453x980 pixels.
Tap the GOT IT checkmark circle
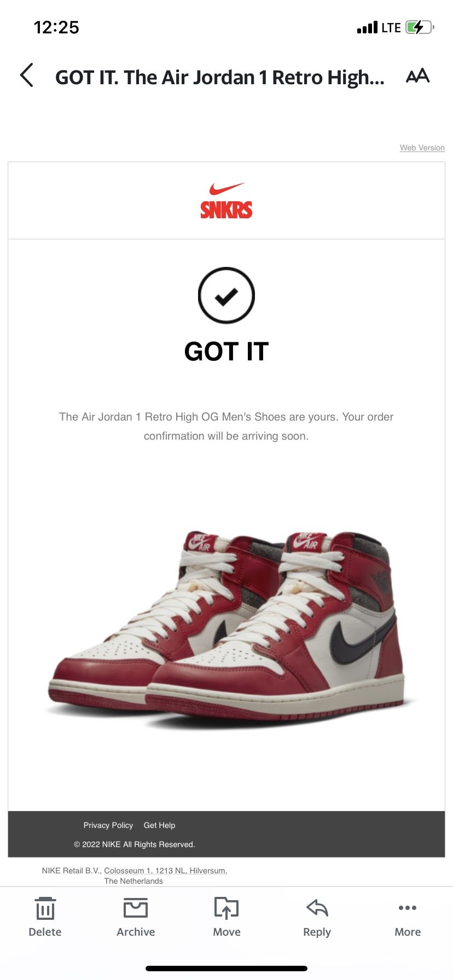[x=226, y=295]
